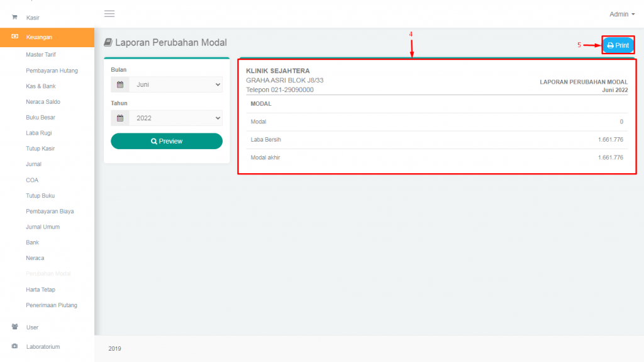Open the Laba Rugi report
The height and width of the screenshot is (362, 644).
(x=38, y=133)
